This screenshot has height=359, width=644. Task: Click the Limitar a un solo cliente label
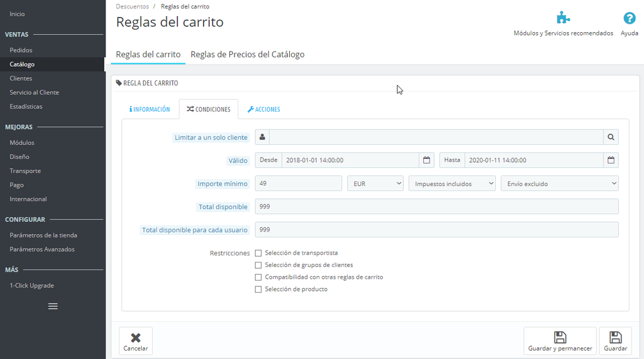211,138
